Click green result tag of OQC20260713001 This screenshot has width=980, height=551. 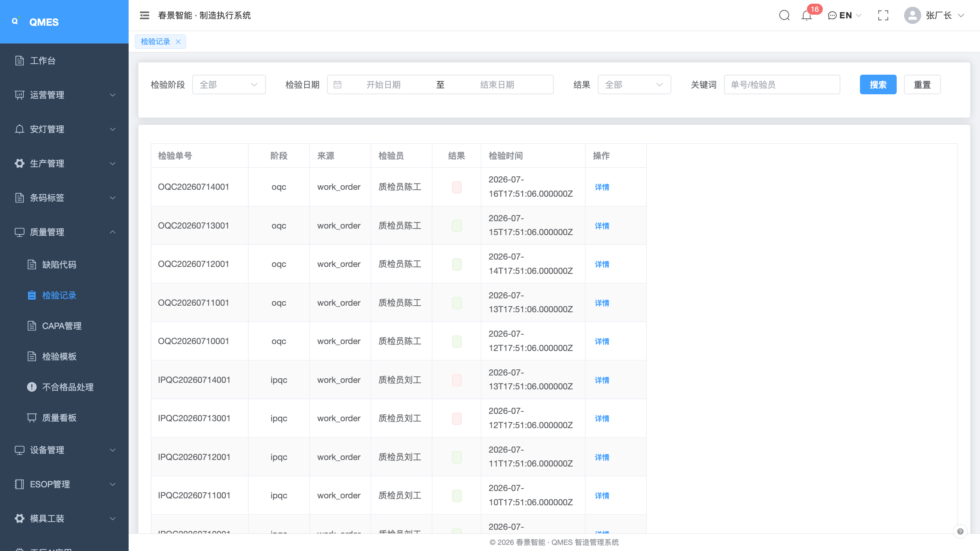(457, 226)
